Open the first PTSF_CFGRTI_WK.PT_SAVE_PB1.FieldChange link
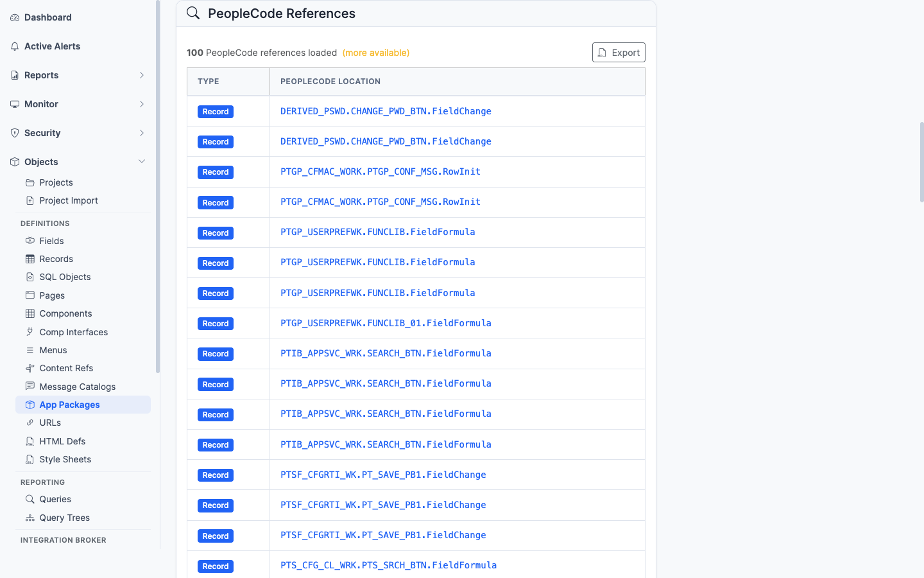Screen dimensions: 924x578 click(383, 475)
